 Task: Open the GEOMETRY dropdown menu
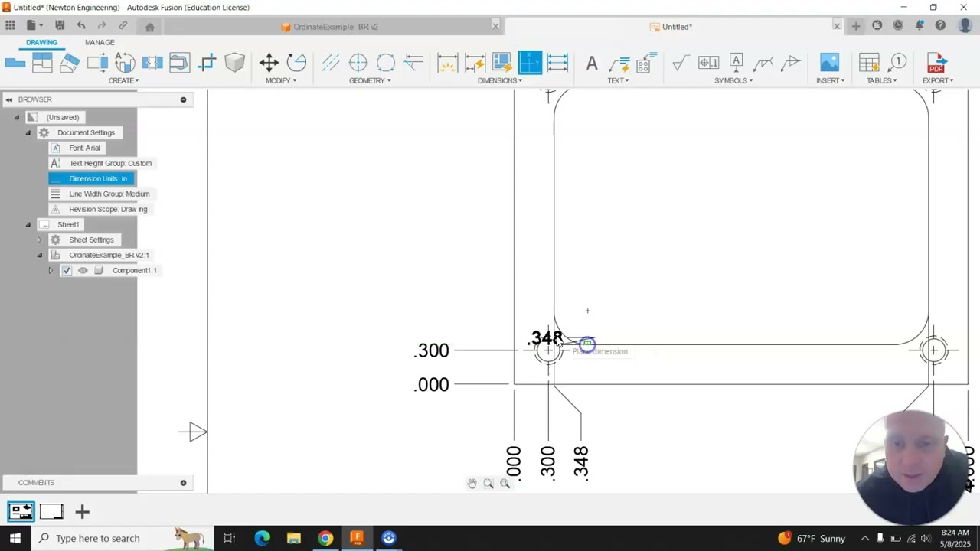click(370, 80)
